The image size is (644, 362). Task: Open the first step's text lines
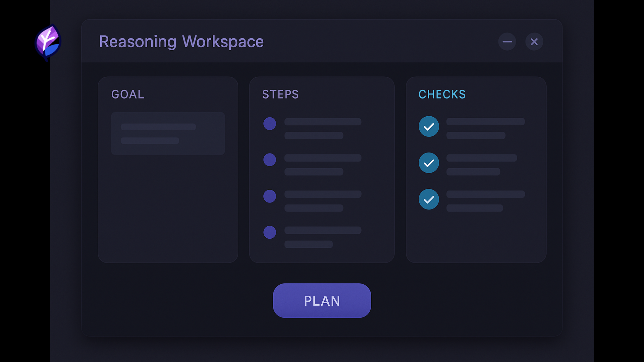coord(322,128)
